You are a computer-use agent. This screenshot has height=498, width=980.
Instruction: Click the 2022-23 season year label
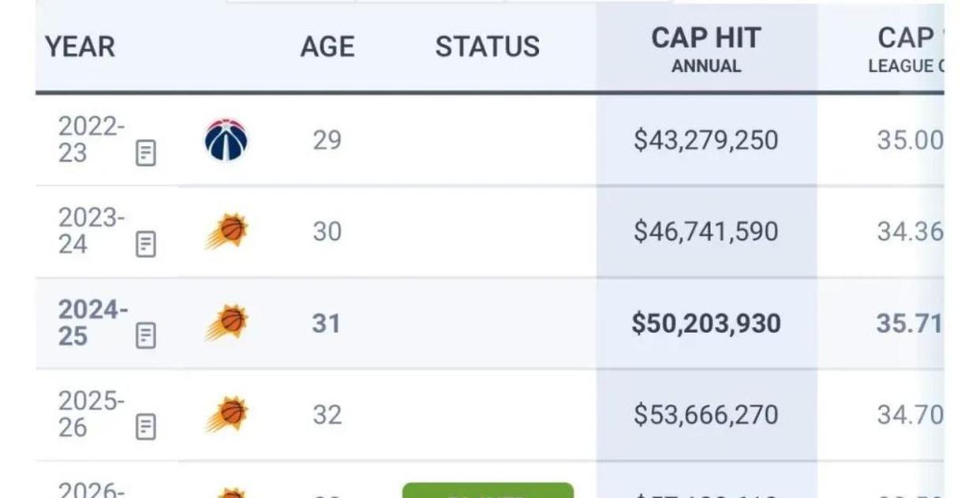pos(91,140)
